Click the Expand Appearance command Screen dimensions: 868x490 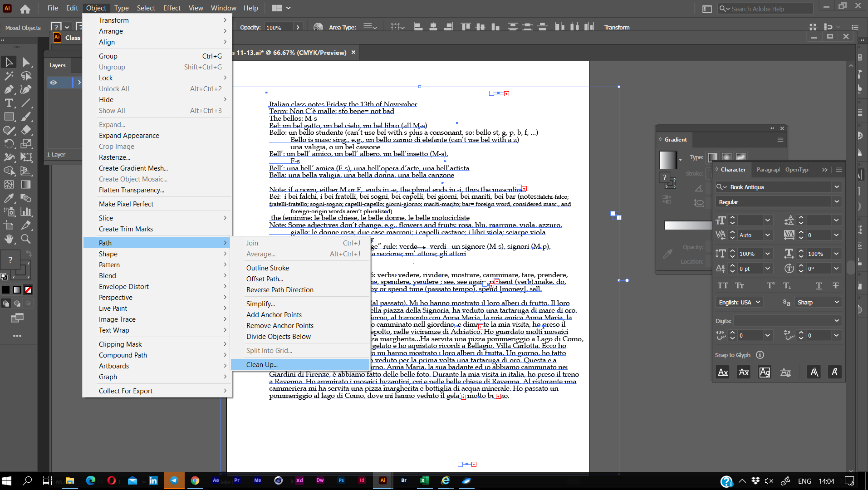[x=129, y=135]
